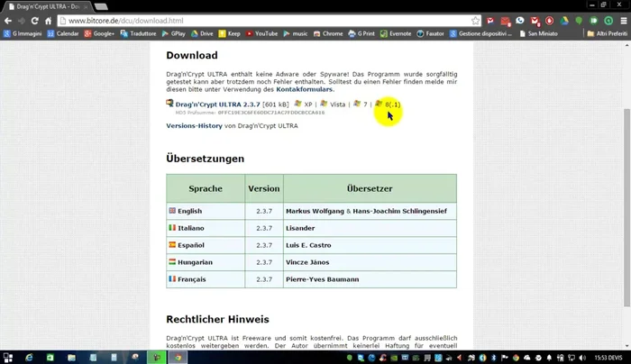This screenshot has height=364, width=631.
Task: Switch to Chrome in the taskbar
Action: click(x=178, y=357)
